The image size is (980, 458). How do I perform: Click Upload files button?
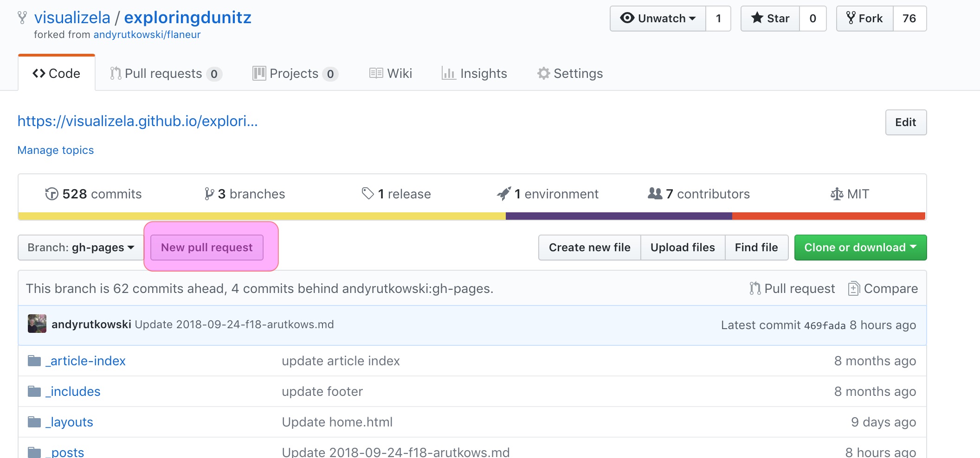683,248
